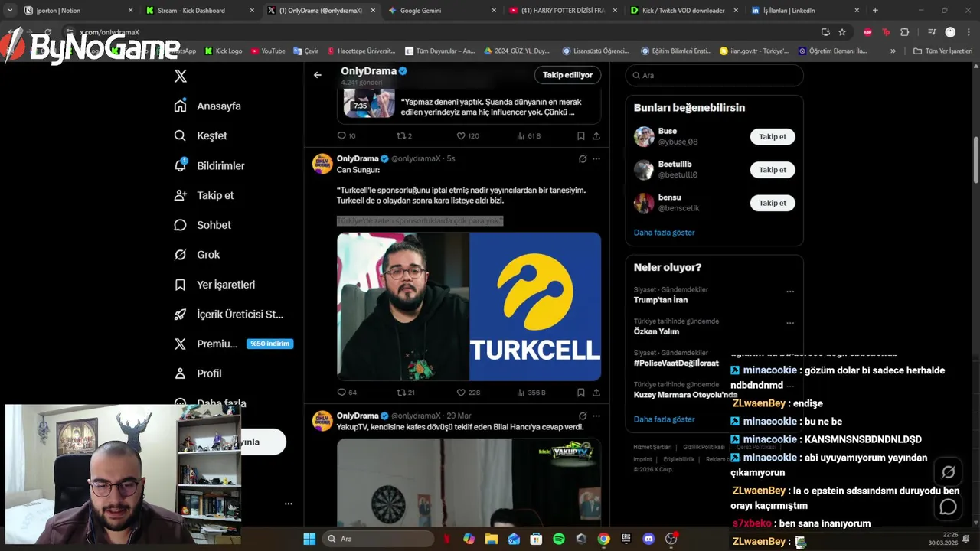Open more options on the Can Sungur tweet
Image resolution: width=980 pixels, height=551 pixels.
(x=596, y=159)
